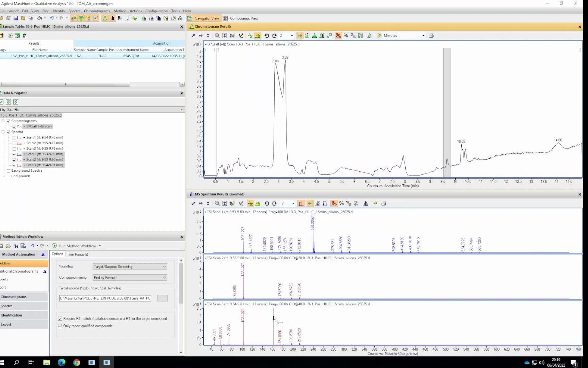
Task: Open the Sort by Data File dropdown
Action: click(182, 110)
